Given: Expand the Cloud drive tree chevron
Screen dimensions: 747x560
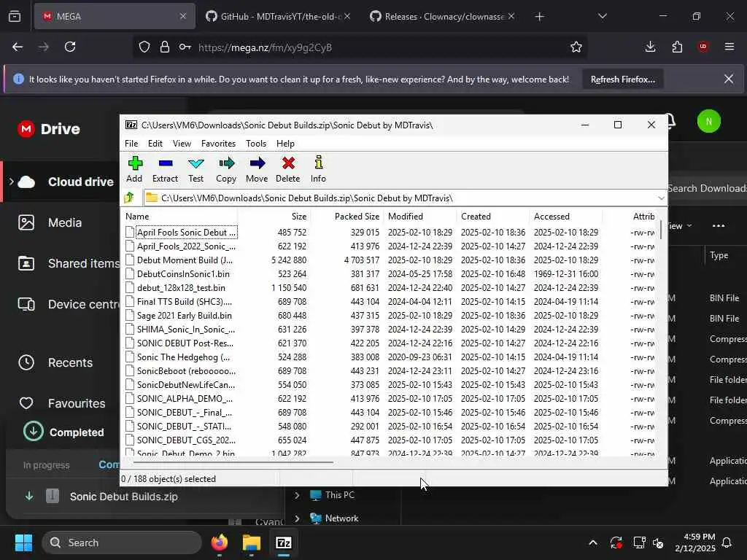Looking at the screenshot, I should 11,182.
